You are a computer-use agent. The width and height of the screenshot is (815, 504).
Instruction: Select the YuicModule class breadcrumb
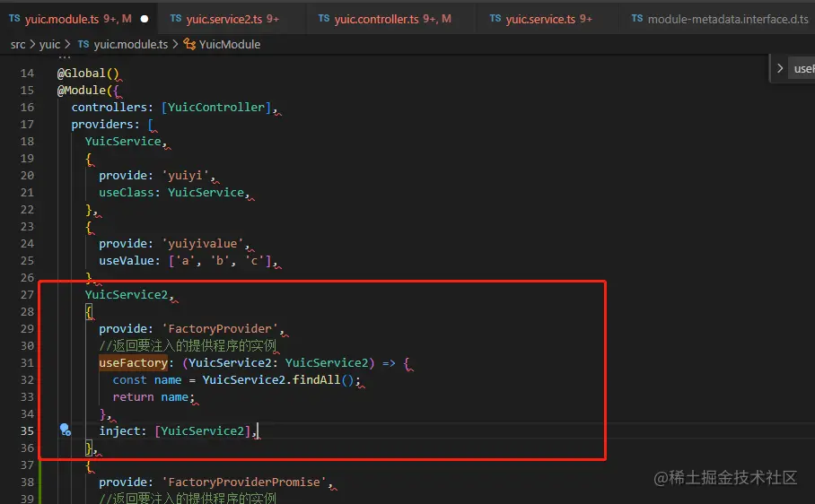click(x=229, y=45)
